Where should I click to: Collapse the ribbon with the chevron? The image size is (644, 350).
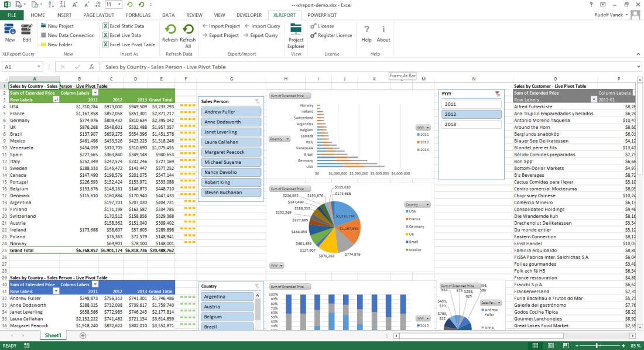(638, 54)
